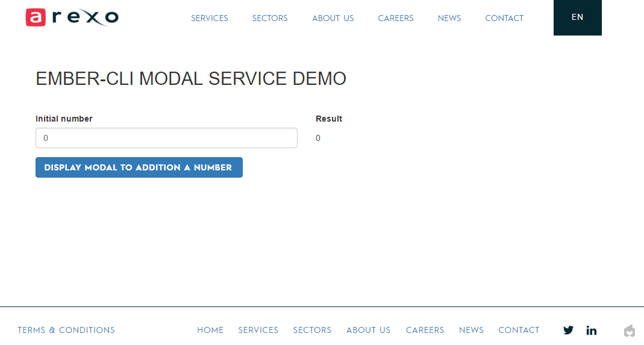The width and height of the screenshot is (644, 345).
Task: Open the EN language selector
Action: tap(578, 17)
